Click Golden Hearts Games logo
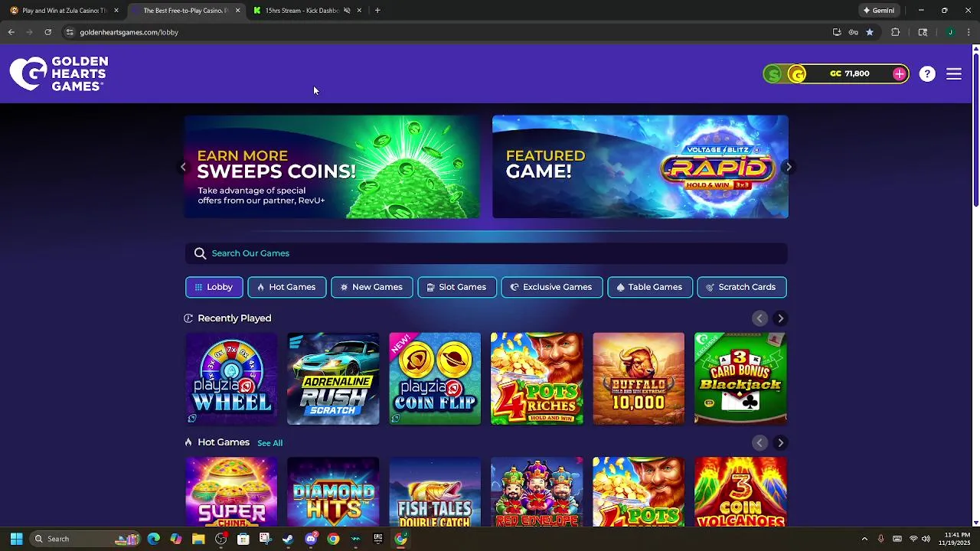The height and width of the screenshot is (551, 980). pyautogui.click(x=59, y=73)
